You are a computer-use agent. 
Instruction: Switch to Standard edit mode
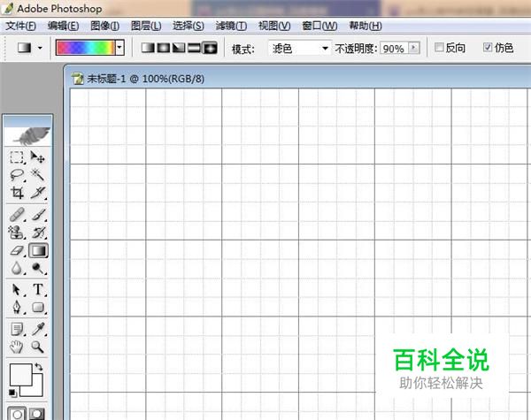17,414
